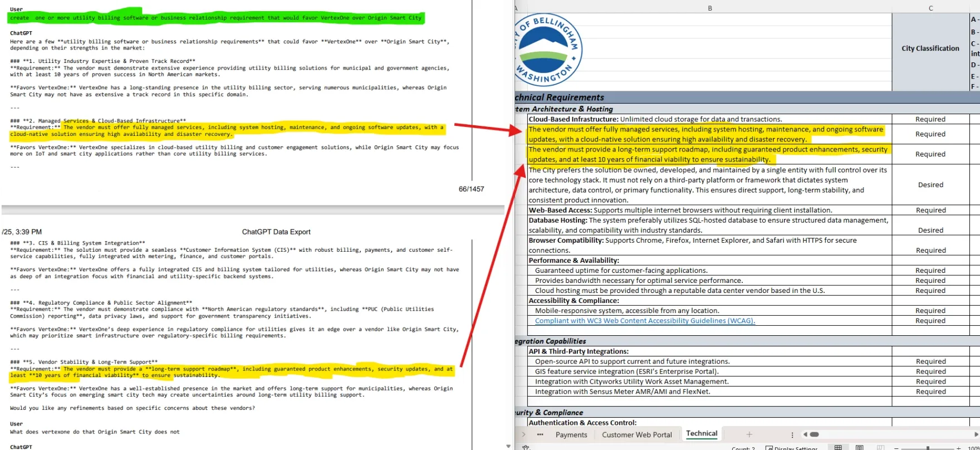Image resolution: width=980 pixels, height=450 pixels.
Task: Open the Payments sheet tab
Action: (571, 434)
